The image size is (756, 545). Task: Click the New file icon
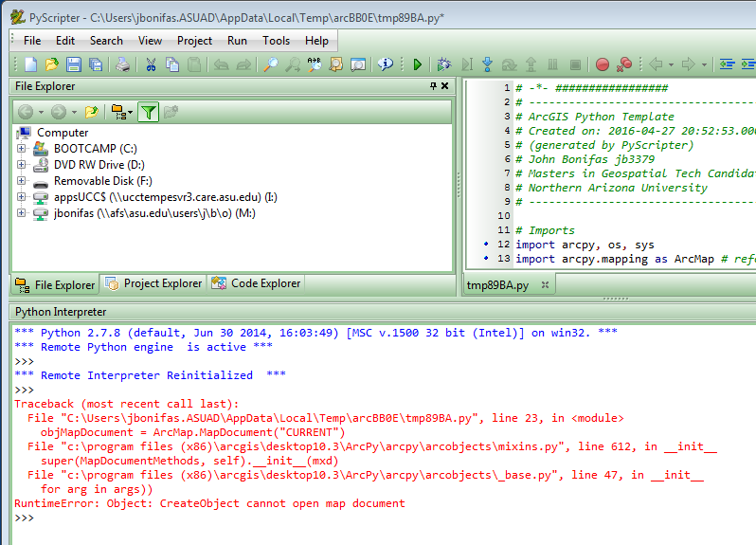(x=31, y=64)
